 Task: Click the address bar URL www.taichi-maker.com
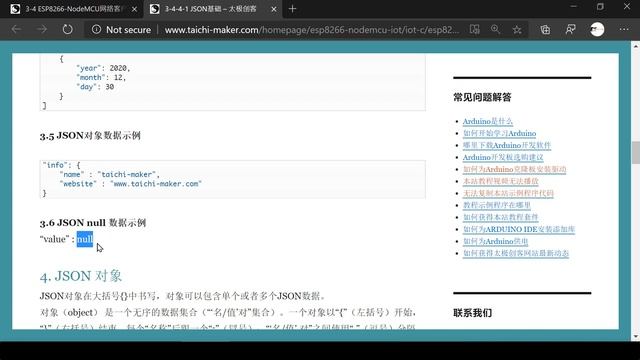311,30
